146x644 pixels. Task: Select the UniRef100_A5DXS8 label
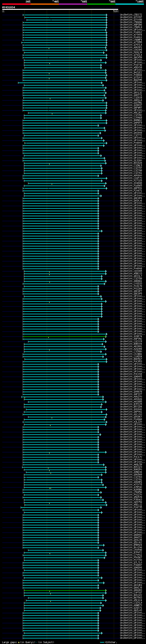tap(131, 67)
